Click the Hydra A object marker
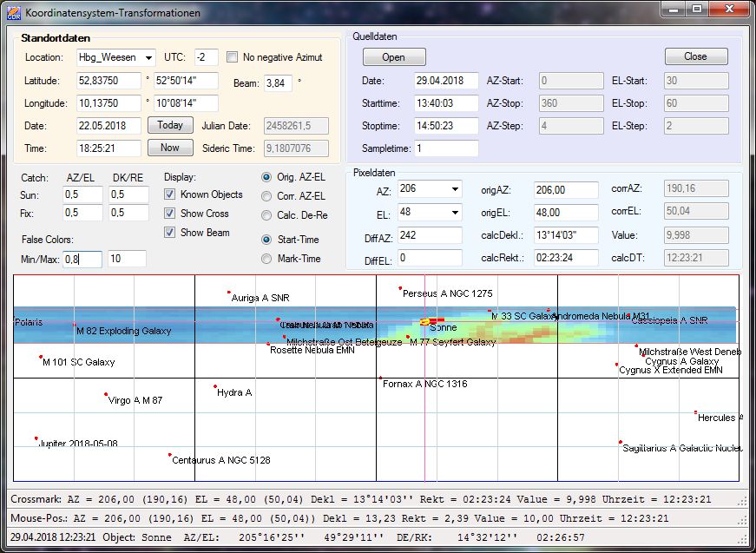756x553 pixels. (x=215, y=386)
